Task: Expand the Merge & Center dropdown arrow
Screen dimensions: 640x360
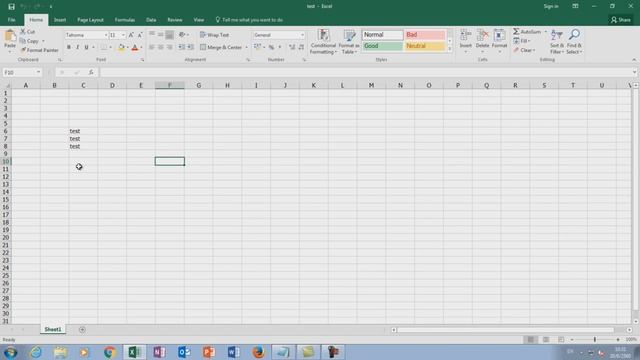Action: pos(247,48)
